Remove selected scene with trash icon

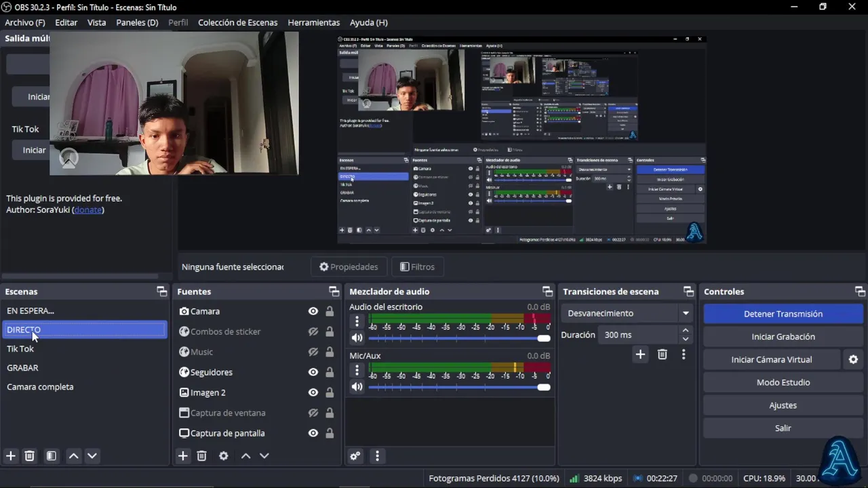30,456
